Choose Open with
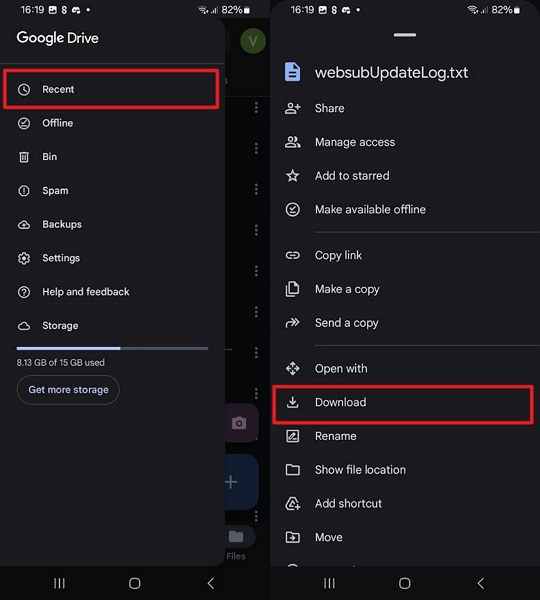 (x=405, y=368)
